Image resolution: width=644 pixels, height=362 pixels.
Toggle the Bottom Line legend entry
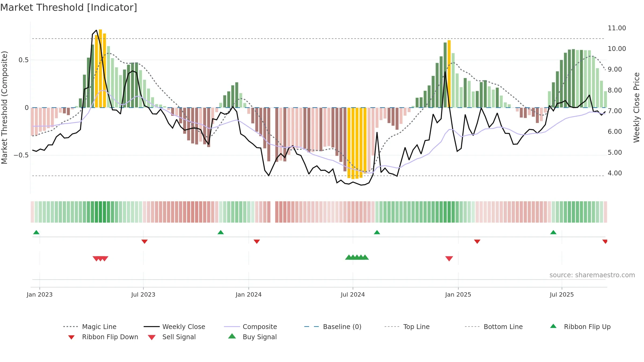pyautogui.click(x=494, y=327)
